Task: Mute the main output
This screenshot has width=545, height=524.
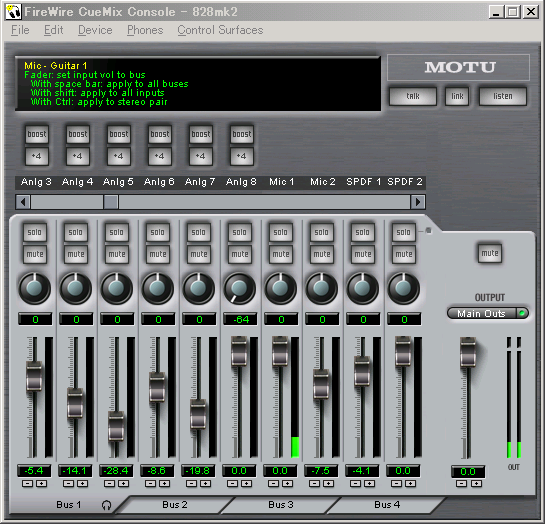Action: click(490, 253)
